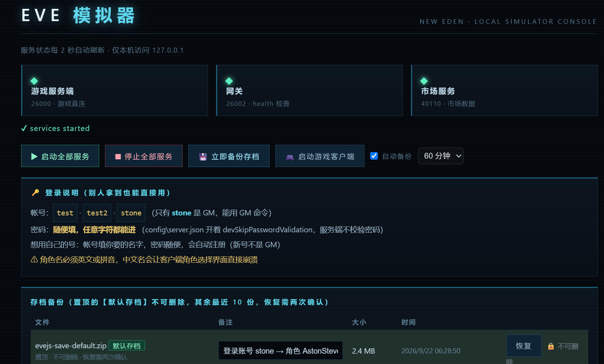The image size is (604, 364).
Task: Click the green diamond on 市场服务 card
Action: click(424, 81)
